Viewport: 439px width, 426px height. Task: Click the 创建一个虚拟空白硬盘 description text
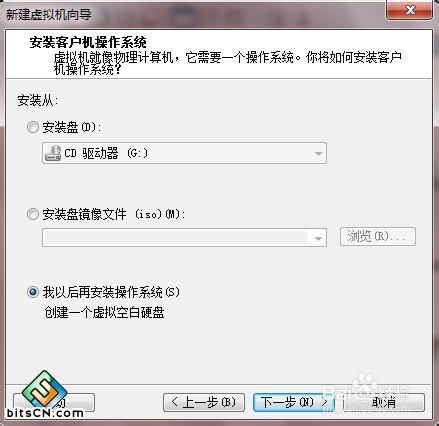pos(104,312)
